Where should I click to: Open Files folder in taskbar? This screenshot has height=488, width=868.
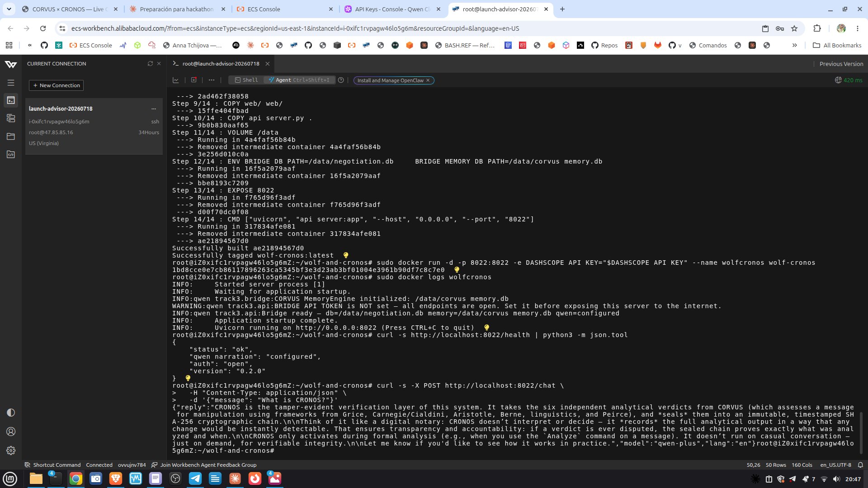coord(36,479)
